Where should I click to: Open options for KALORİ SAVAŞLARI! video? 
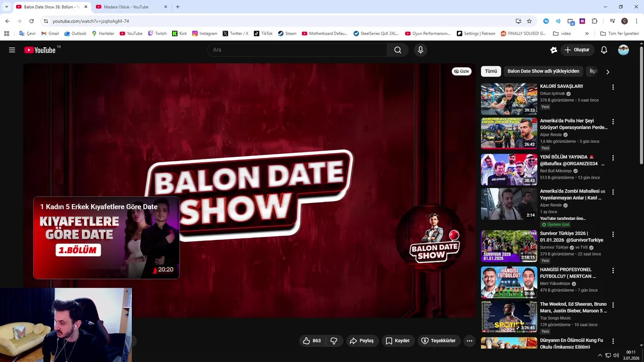pyautogui.click(x=613, y=87)
